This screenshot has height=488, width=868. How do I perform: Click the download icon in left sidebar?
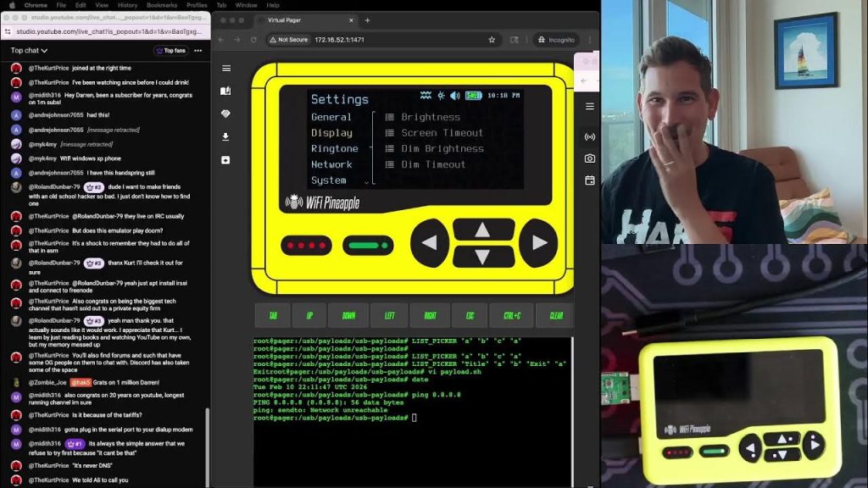[x=225, y=136]
